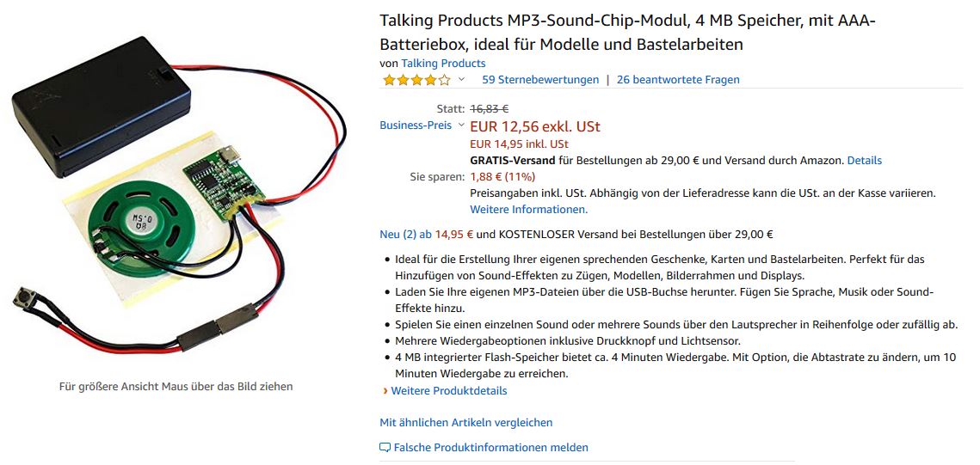Expand Weitere Produktdetails
The width and height of the screenshot is (980, 465).
(448, 391)
